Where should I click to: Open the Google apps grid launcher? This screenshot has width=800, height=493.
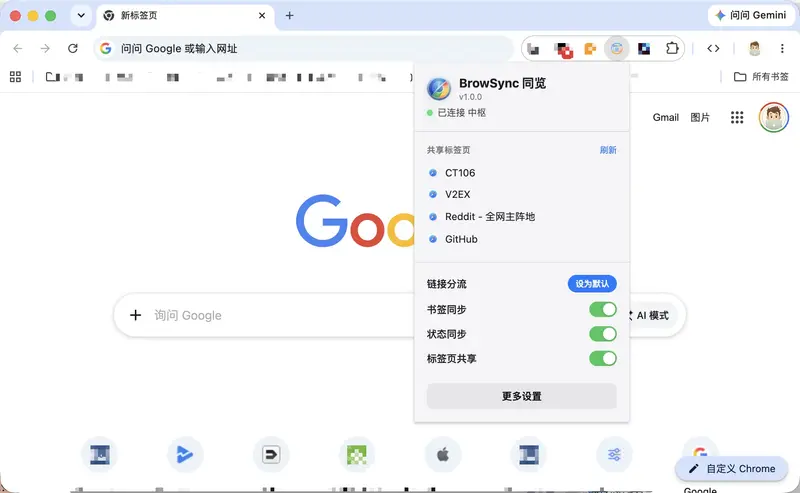point(737,117)
